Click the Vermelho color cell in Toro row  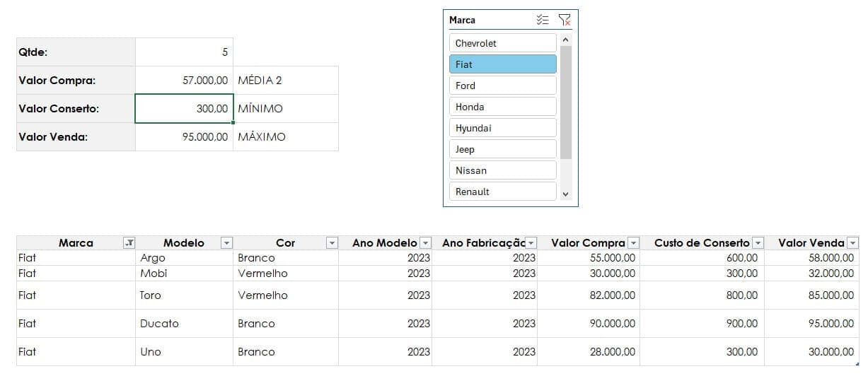(286, 295)
